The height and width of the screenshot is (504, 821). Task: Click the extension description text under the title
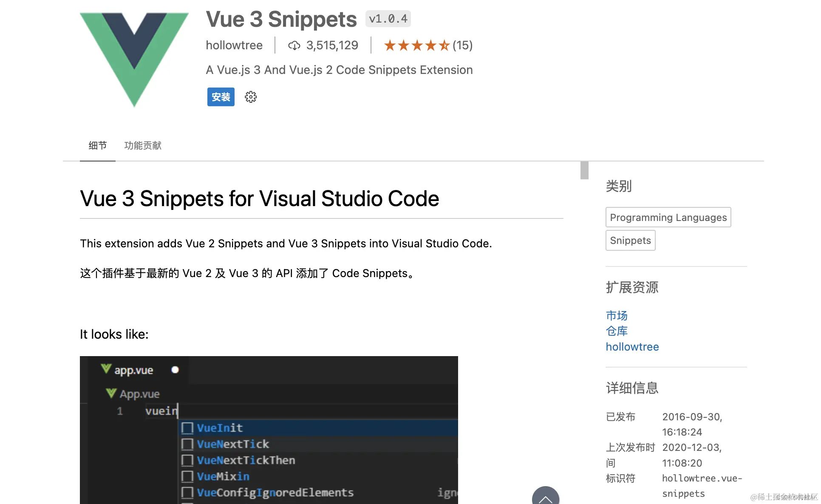[x=339, y=70]
